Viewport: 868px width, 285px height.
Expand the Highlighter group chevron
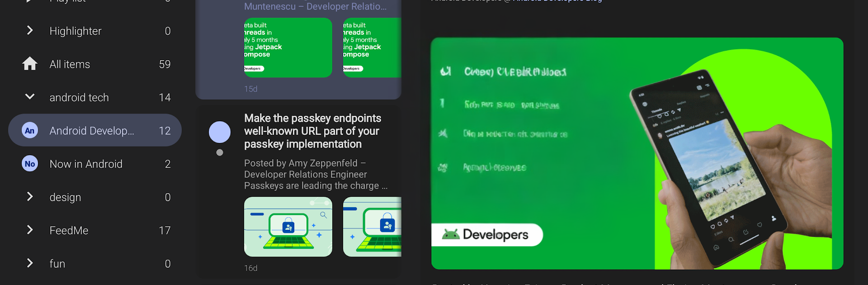click(30, 30)
